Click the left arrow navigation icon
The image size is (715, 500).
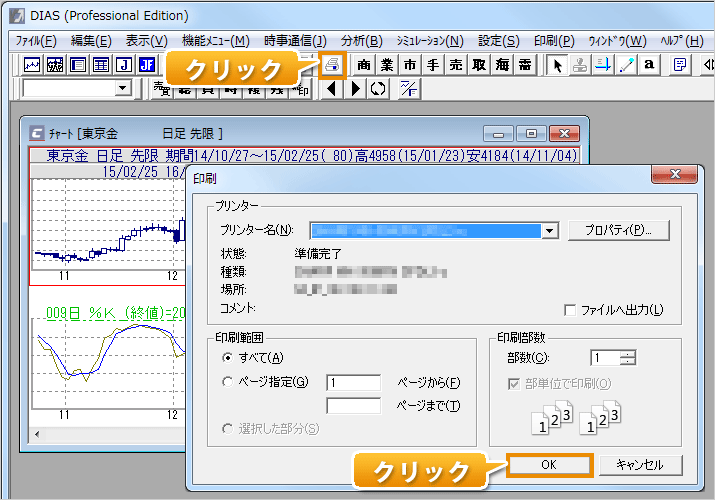coord(333,89)
